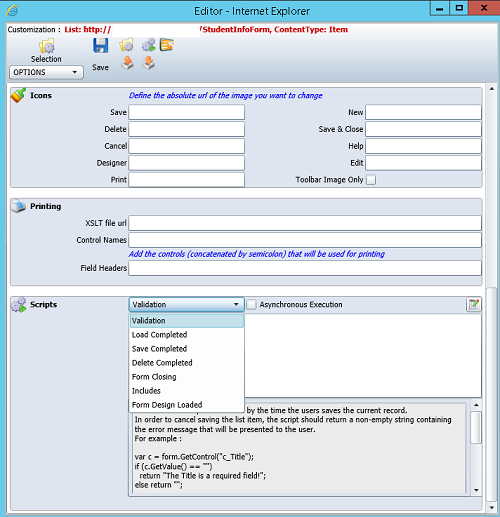Click the Delete icon URL field
500x517 pixels.
[x=187, y=129]
